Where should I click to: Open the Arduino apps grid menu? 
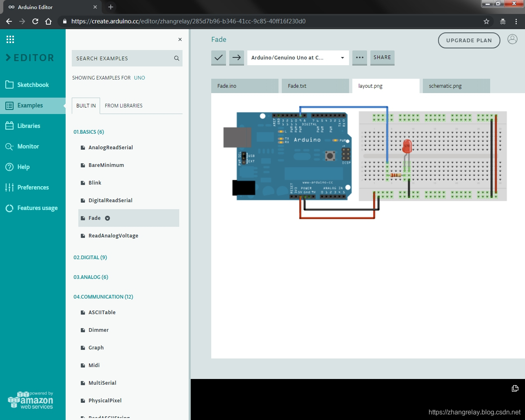tap(10, 39)
